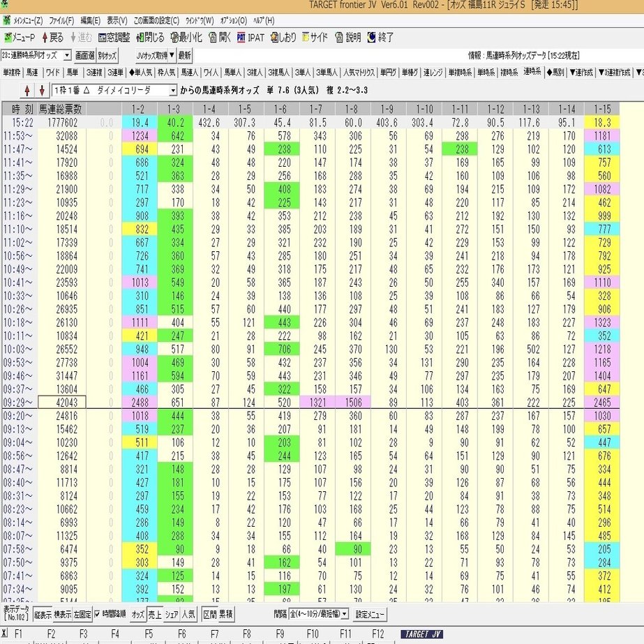Open the 23:連勝時系列オッズ screen dropdown
644x644 pixels.
(x=68, y=55)
